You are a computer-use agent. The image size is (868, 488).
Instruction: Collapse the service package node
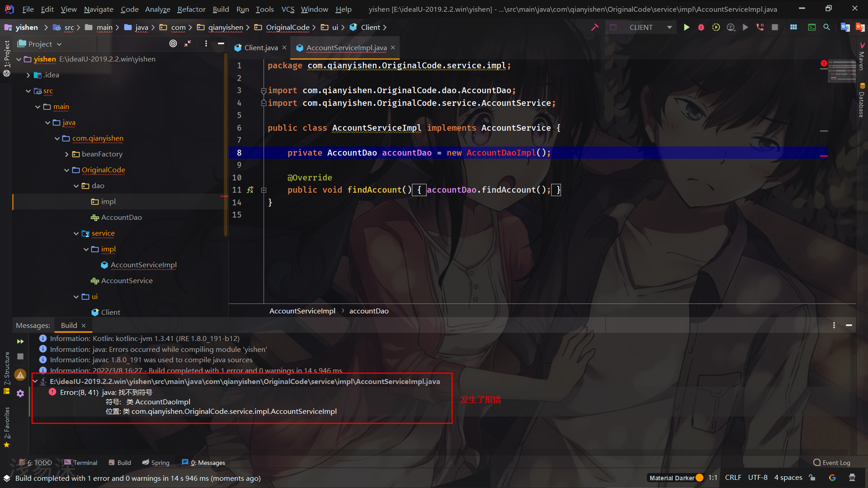point(76,233)
